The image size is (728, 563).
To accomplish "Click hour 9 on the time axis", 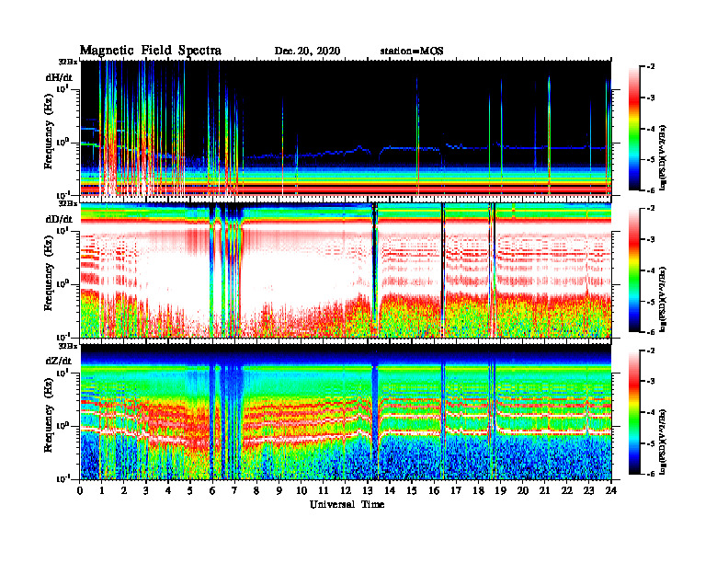I will (279, 491).
